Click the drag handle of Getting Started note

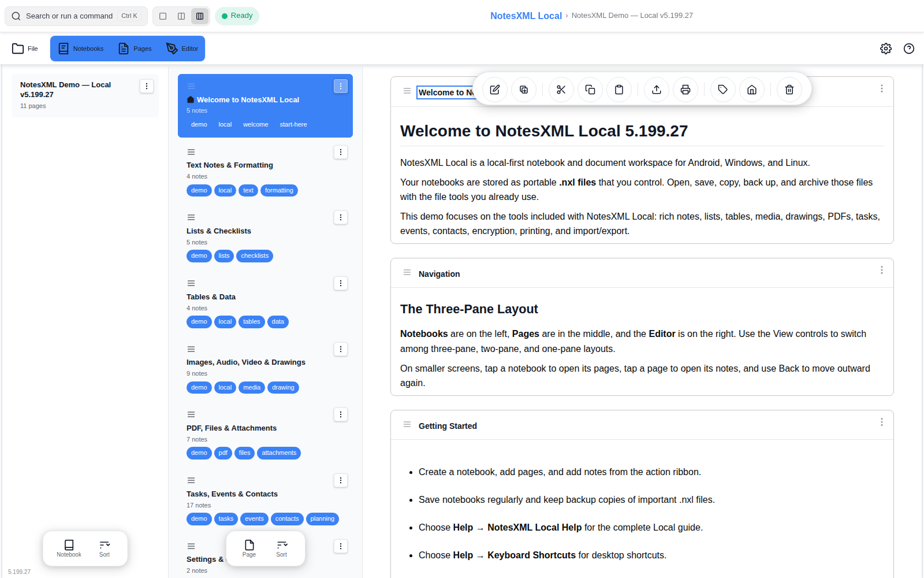407,424
